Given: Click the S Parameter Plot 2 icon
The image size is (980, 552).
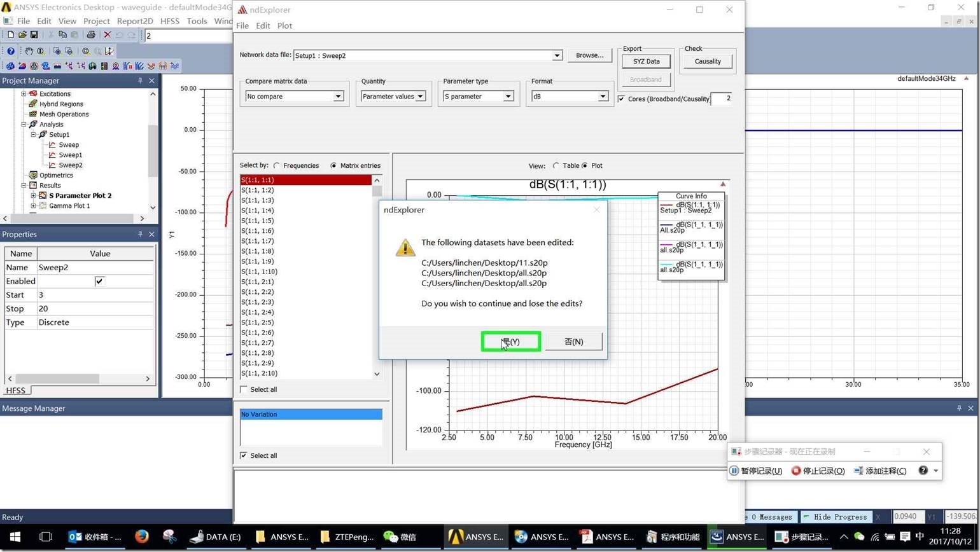Looking at the screenshot, I should (43, 195).
